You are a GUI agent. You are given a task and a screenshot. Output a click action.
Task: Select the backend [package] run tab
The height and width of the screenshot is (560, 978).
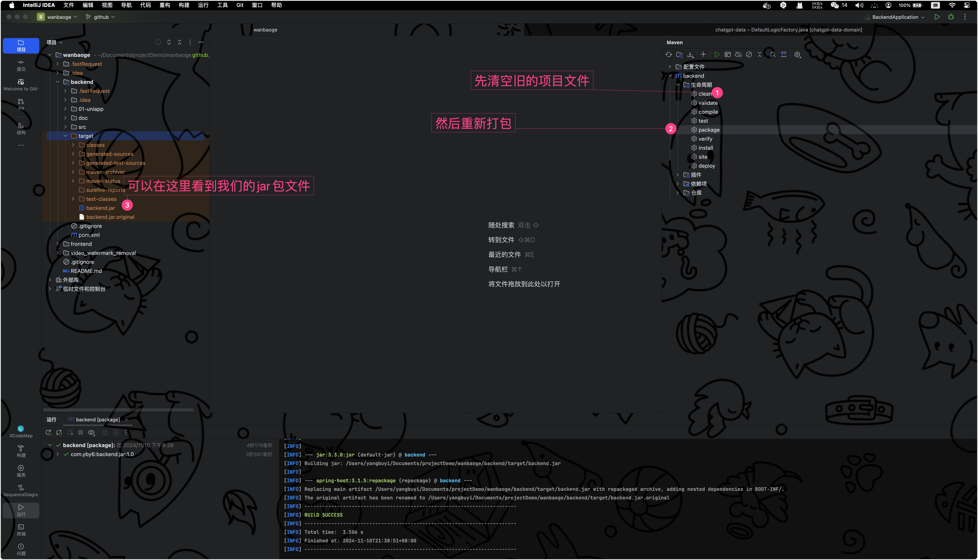[97, 420]
